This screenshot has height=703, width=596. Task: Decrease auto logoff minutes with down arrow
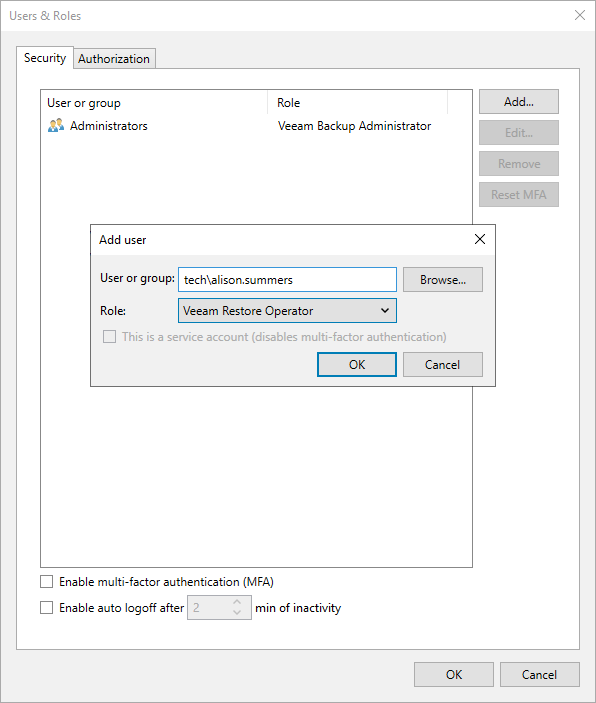(x=237, y=613)
